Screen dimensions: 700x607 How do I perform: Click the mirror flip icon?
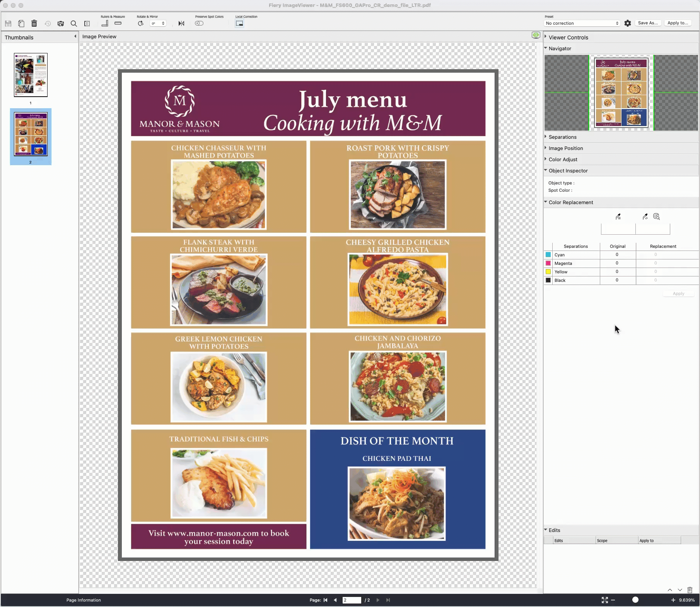tap(181, 24)
